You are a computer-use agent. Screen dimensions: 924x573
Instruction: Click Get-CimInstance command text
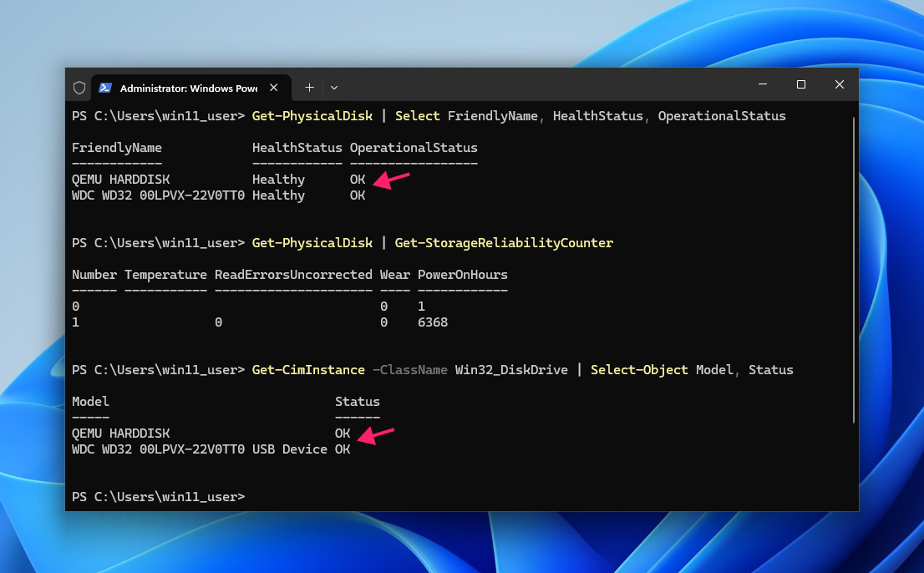(308, 370)
